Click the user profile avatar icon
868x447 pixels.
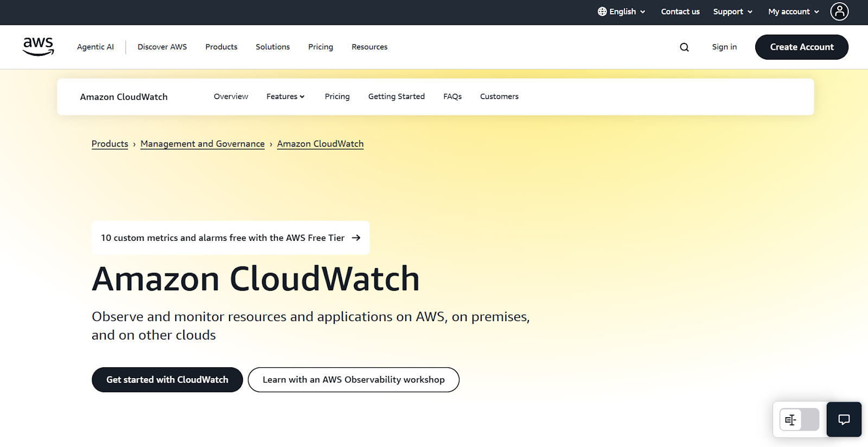[x=839, y=11]
